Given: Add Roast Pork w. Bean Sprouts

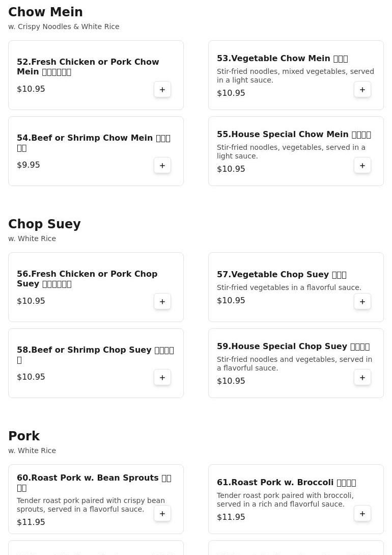Looking at the screenshot, I should point(162,514).
